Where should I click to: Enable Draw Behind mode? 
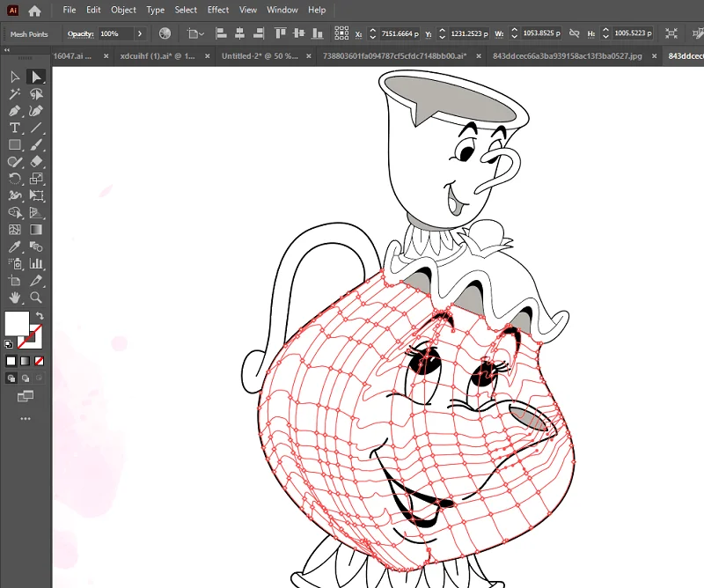[x=26, y=379]
